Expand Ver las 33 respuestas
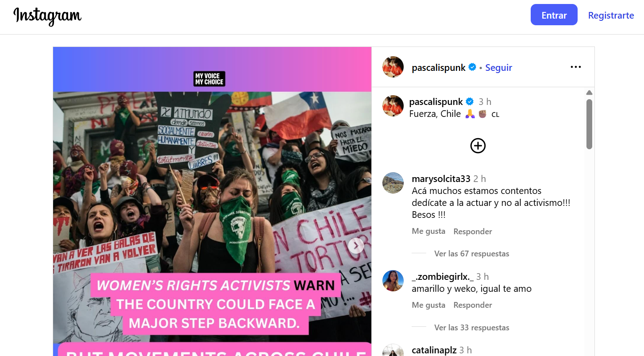644x356 pixels. (x=472, y=328)
